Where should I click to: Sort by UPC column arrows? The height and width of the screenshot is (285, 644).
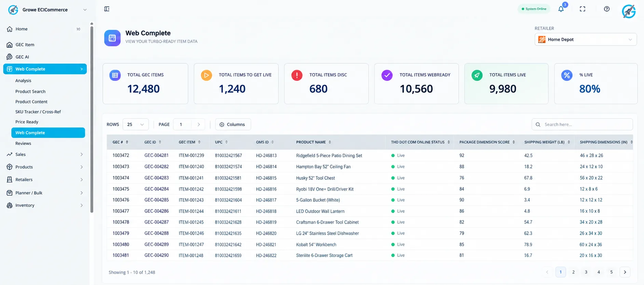coord(227,142)
